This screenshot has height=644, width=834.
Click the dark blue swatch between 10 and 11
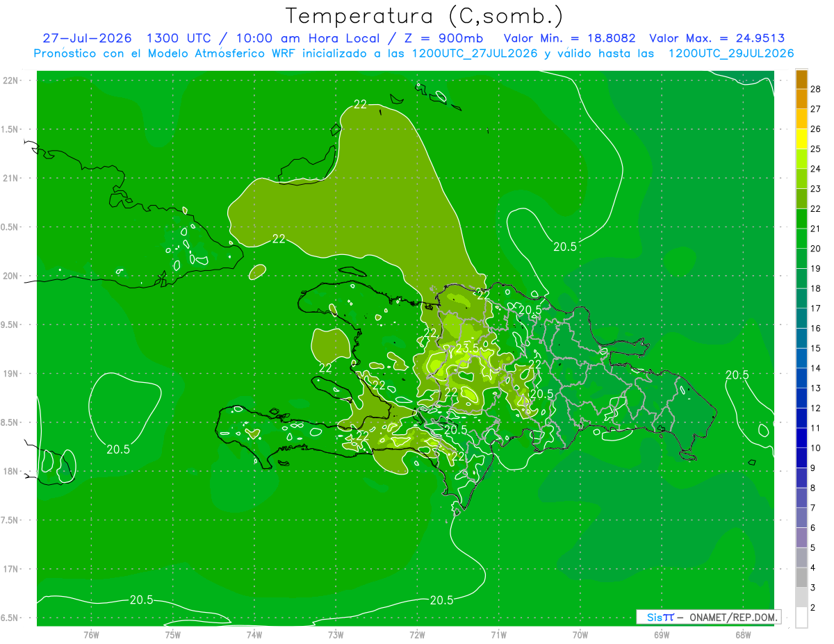click(x=801, y=438)
